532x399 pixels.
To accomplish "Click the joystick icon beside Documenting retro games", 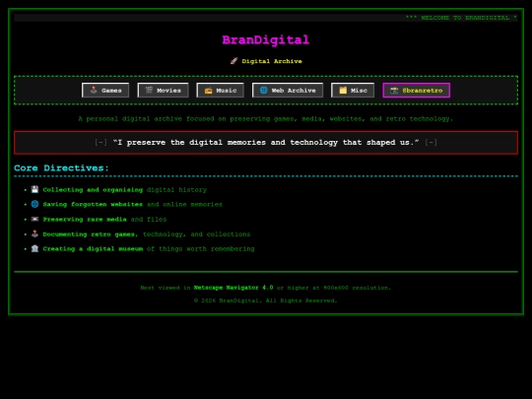I will (x=34, y=233).
